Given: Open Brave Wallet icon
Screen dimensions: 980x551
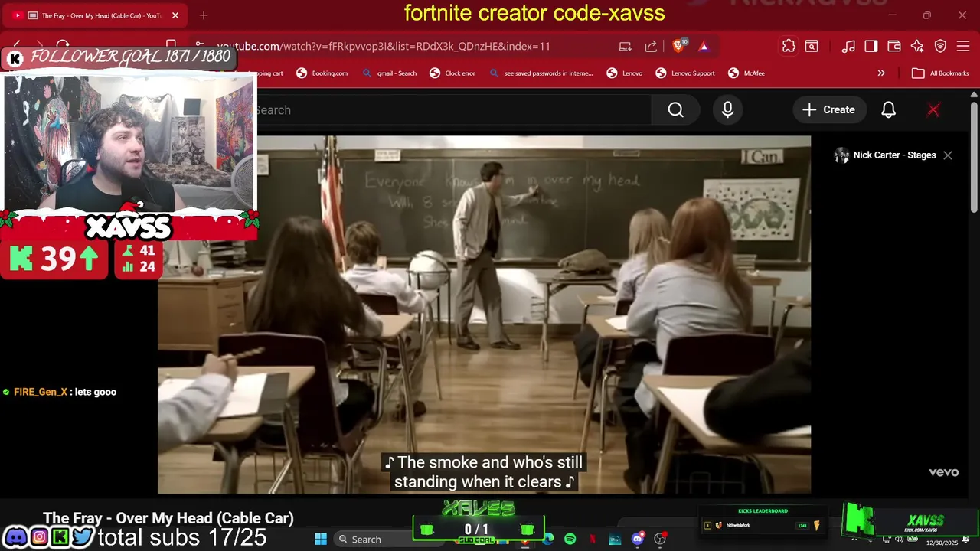Looking at the screenshot, I should (894, 47).
